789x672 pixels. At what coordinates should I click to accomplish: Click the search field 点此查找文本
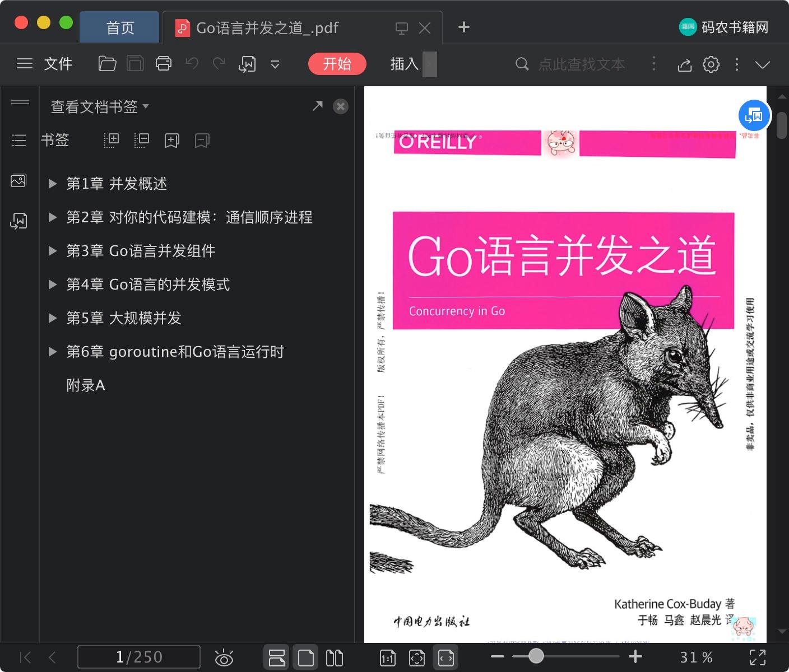[x=581, y=64]
